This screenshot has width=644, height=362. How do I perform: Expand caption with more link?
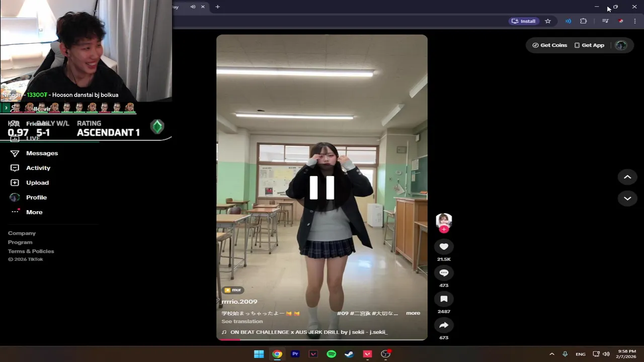pos(413,313)
